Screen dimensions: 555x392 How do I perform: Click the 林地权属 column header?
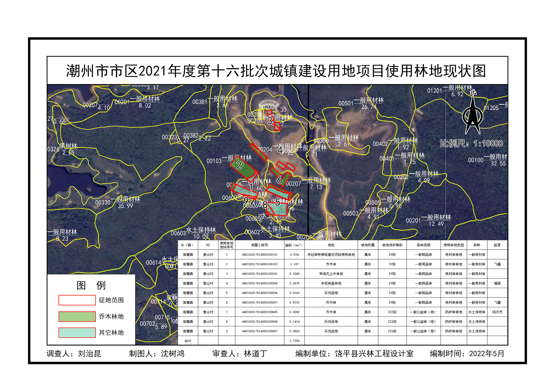tap(368, 245)
